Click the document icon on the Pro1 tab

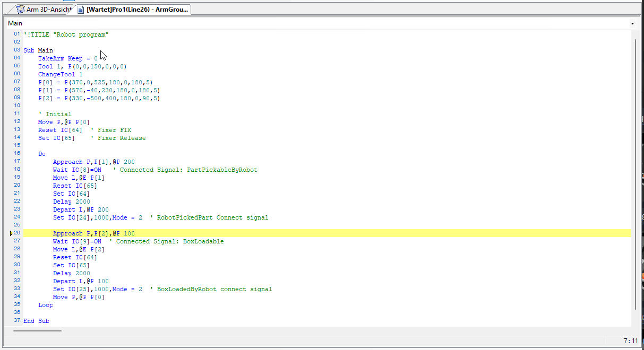pyautogui.click(x=81, y=10)
